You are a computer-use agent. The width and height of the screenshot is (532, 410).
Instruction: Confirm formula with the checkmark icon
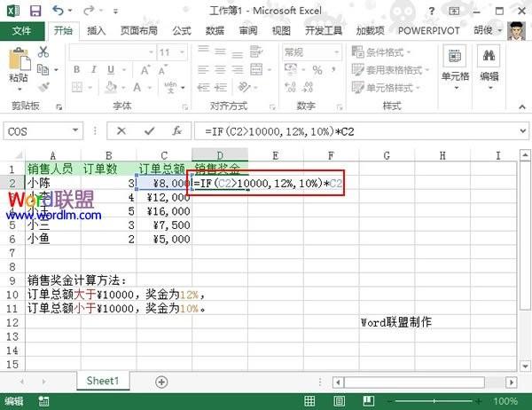click(149, 131)
